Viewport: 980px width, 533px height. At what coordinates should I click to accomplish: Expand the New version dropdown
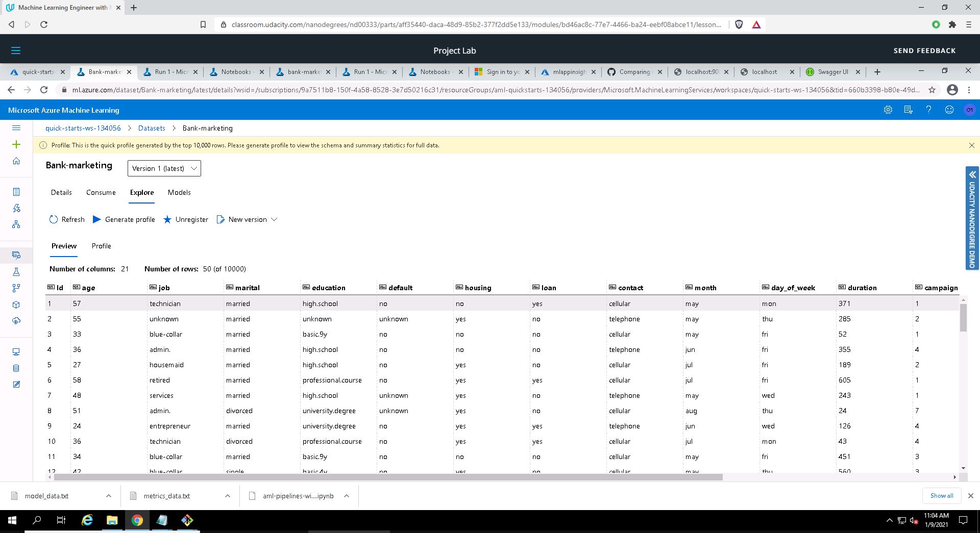(274, 219)
